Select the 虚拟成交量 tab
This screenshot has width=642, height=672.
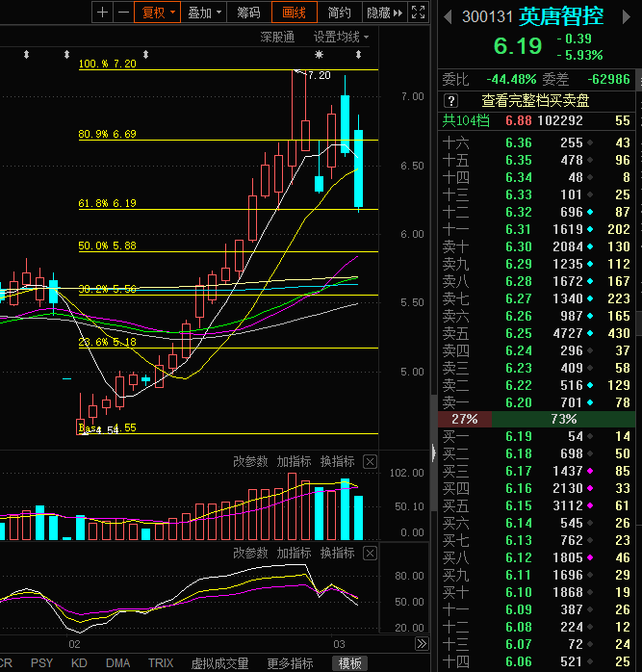(219, 663)
